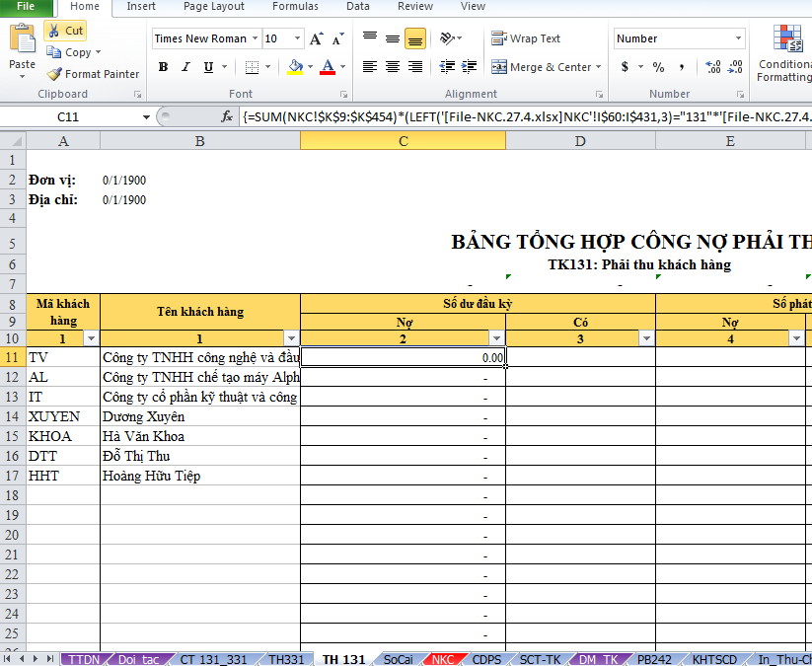Expand Merge & Center options arrow
The height and width of the screenshot is (666, 812).
599,67
